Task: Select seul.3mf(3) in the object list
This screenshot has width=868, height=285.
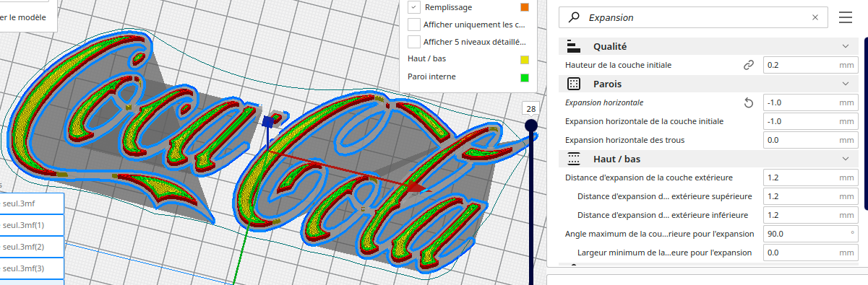Action: (32, 268)
